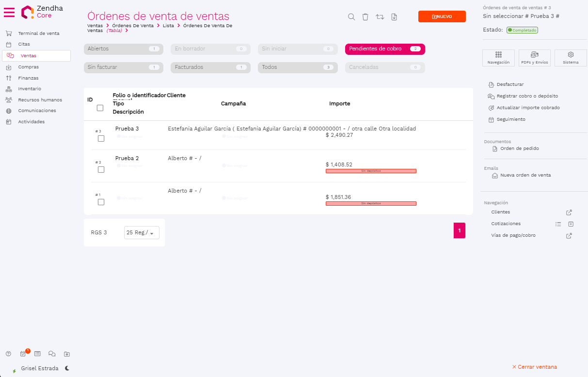Click the red Sin depósitos bar for $1,408.52
Image resolution: width=588 pixels, height=377 pixels.
pos(371,171)
